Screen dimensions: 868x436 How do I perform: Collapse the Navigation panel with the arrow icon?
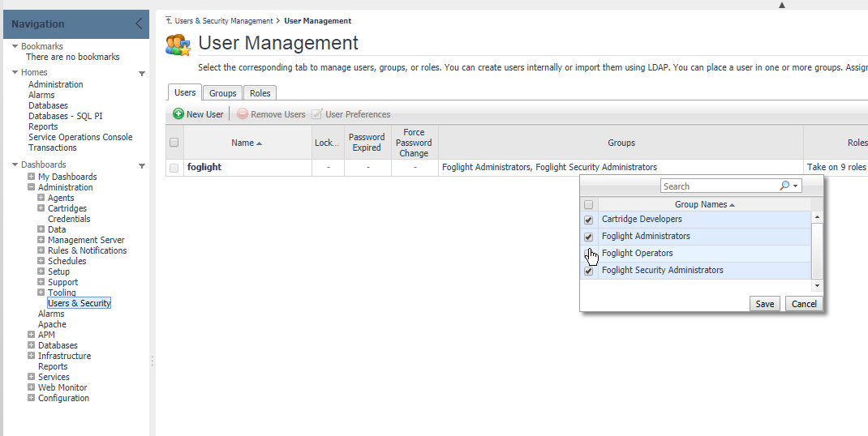tap(139, 24)
